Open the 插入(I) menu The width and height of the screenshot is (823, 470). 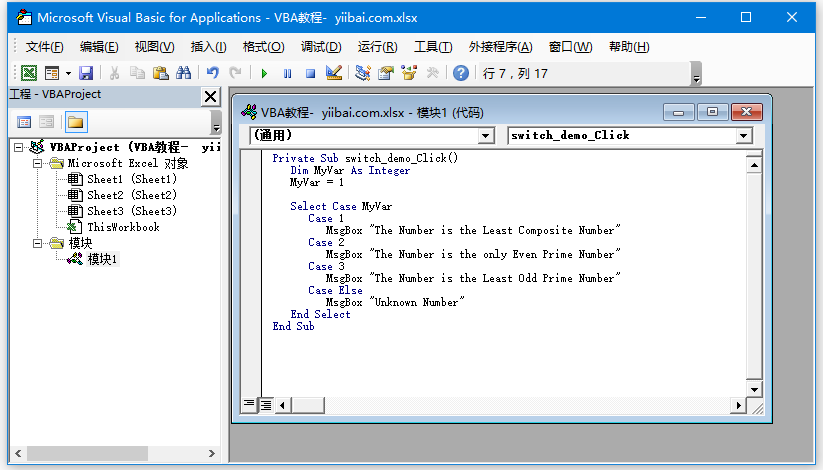tap(208, 47)
